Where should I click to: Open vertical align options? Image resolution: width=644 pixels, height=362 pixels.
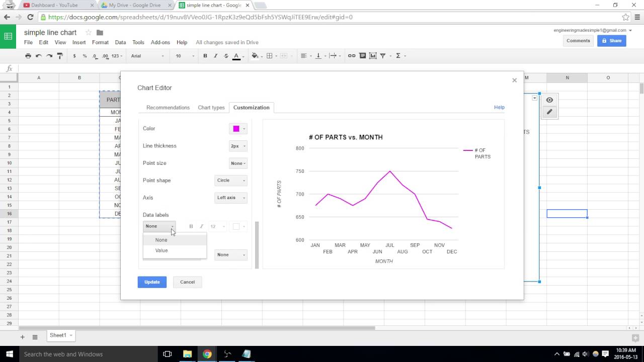click(x=320, y=56)
